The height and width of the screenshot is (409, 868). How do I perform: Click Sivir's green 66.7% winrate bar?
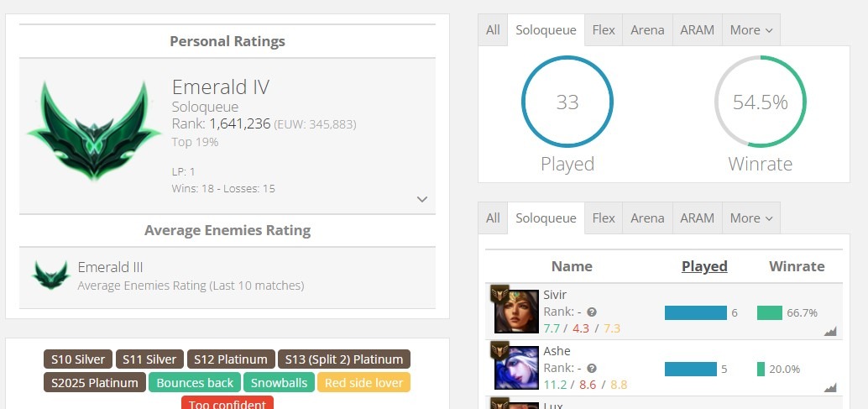point(770,312)
